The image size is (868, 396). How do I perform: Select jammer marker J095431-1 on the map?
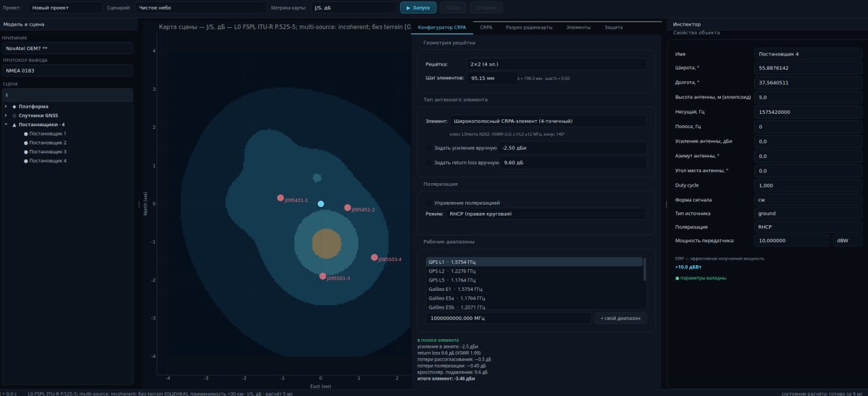coord(280,198)
